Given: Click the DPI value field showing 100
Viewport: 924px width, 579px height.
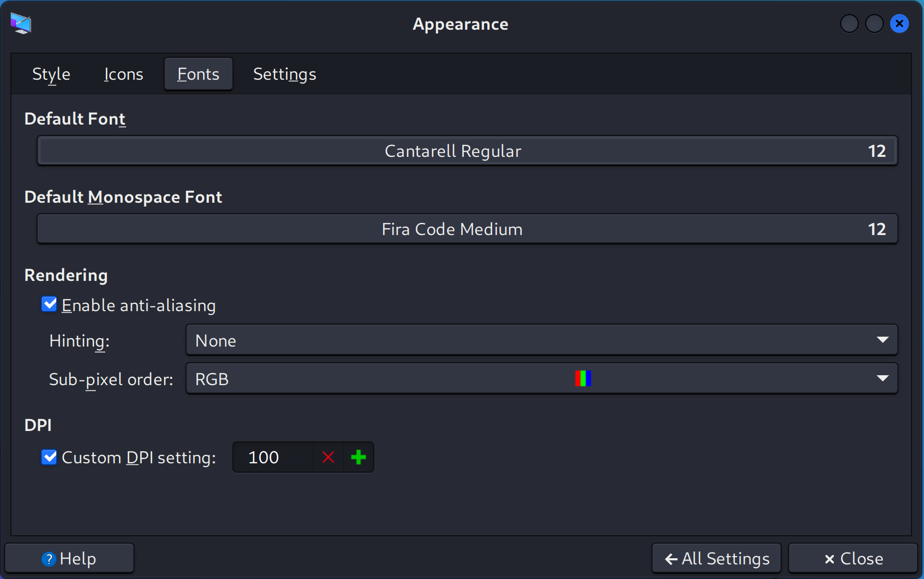Looking at the screenshot, I should pyautogui.click(x=273, y=458).
